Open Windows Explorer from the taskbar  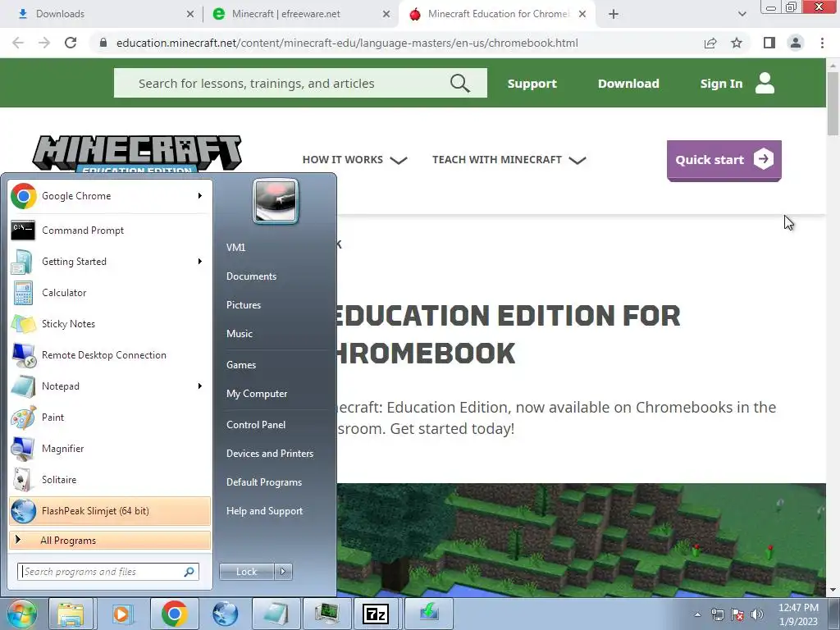71,614
